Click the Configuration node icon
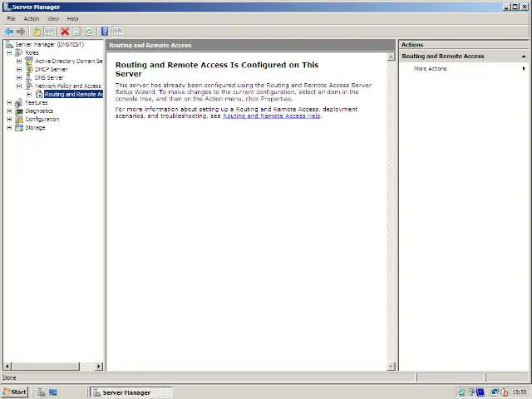Viewport: 532px width, 399px height. [x=19, y=119]
